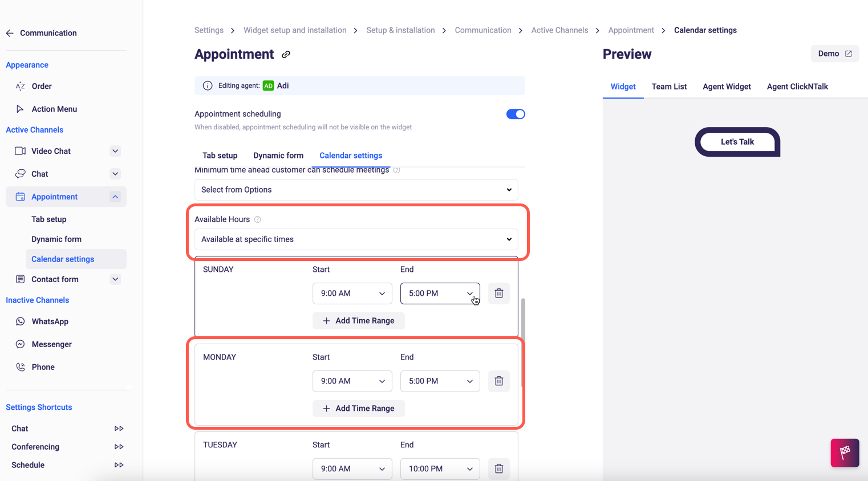Click help icon next to Available Hours
Image resolution: width=868 pixels, height=481 pixels.
(x=258, y=219)
